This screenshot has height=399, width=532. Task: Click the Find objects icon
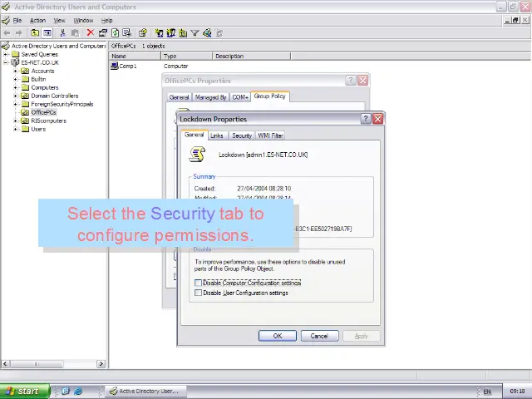pos(207,33)
